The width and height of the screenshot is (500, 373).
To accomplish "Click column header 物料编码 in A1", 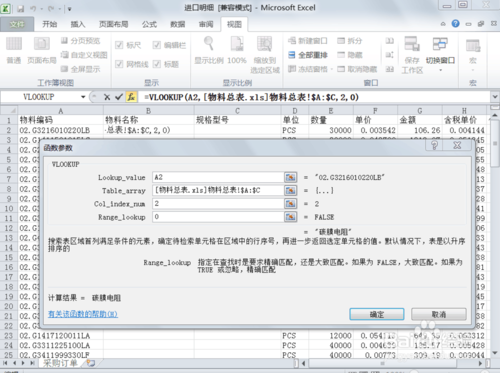I will click(x=60, y=120).
